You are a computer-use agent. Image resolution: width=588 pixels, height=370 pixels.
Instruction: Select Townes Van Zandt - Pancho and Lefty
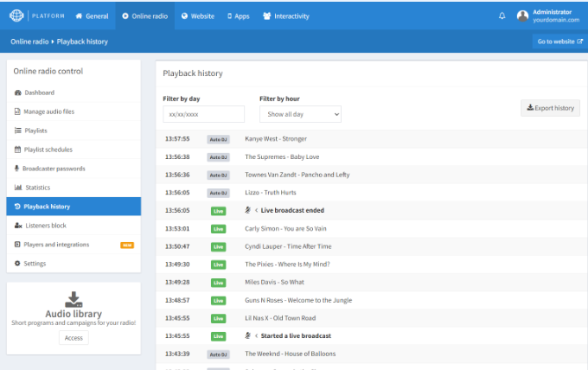[x=297, y=175]
